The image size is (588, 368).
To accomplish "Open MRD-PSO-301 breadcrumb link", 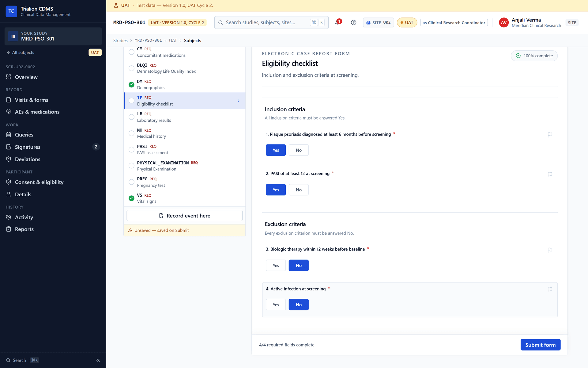I will click(148, 40).
